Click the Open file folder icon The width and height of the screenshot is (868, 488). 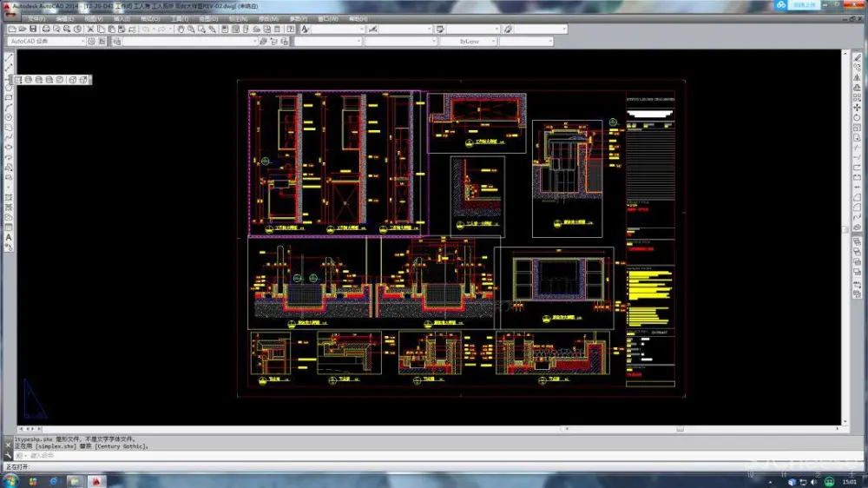click(x=23, y=29)
